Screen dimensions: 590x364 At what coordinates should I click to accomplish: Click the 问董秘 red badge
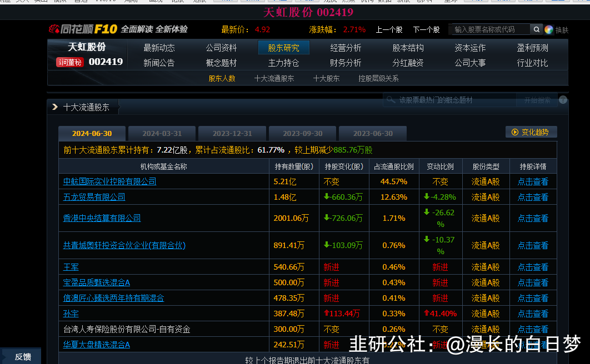(x=69, y=62)
